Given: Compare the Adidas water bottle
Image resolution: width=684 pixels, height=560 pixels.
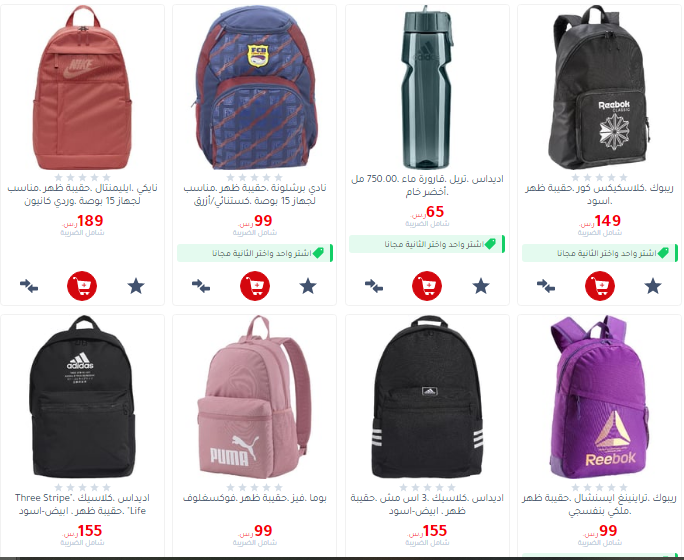Looking at the screenshot, I should (x=374, y=286).
